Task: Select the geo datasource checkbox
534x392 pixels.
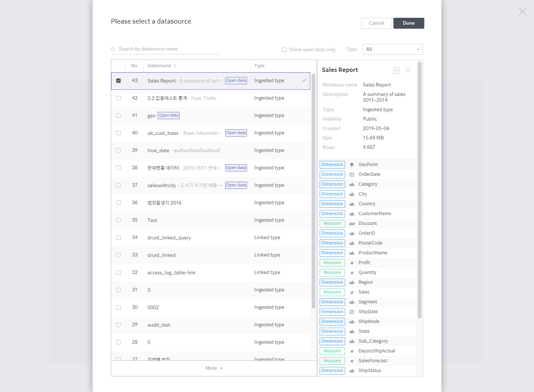Action: click(x=118, y=116)
